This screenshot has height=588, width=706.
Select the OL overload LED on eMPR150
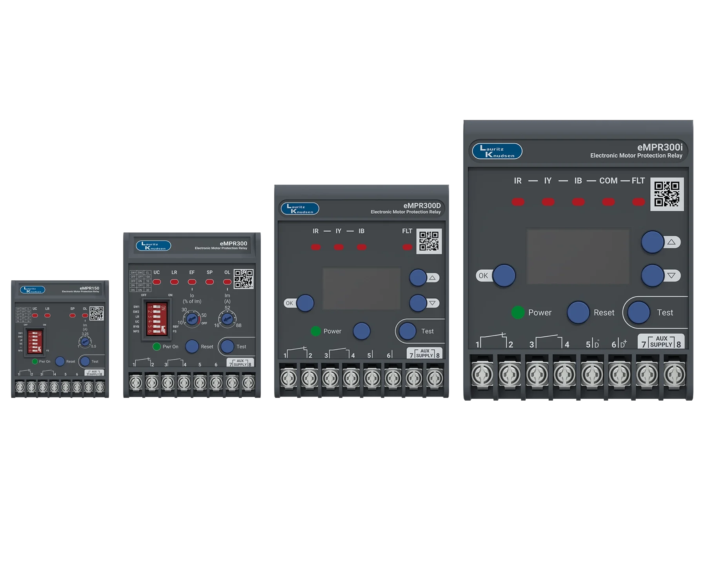(85, 316)
